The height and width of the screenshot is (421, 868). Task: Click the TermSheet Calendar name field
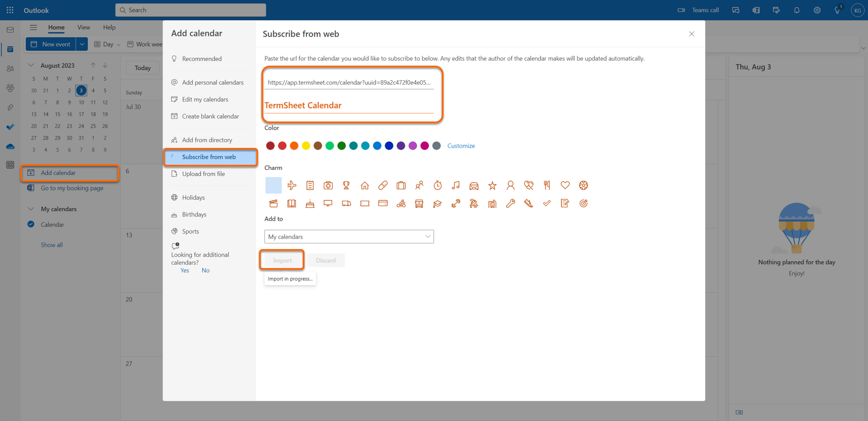(349, 105)
